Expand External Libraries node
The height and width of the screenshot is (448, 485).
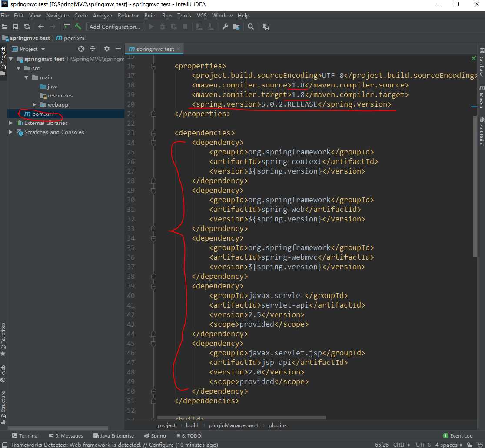[x=11, y=123]
